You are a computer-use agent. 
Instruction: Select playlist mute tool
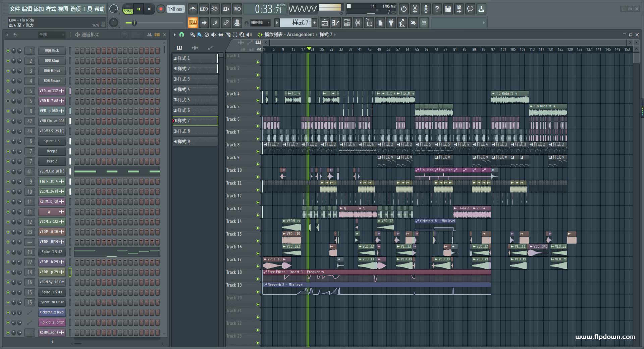214,35
